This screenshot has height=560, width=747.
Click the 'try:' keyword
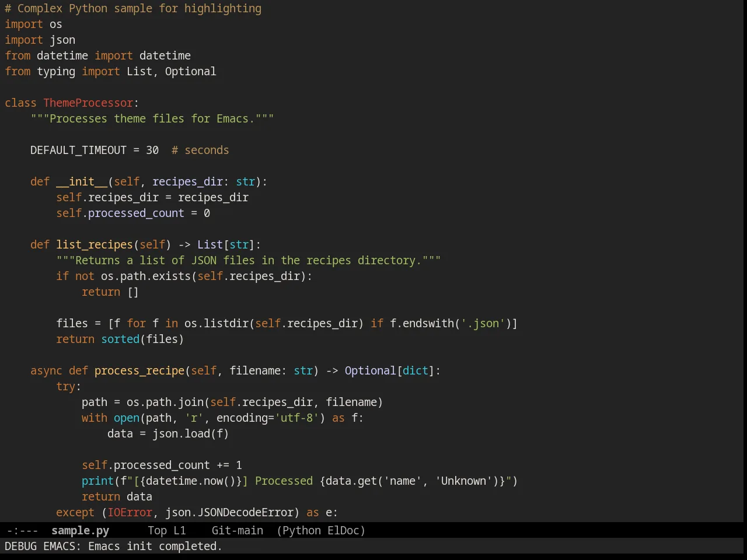tap(68, 386)
